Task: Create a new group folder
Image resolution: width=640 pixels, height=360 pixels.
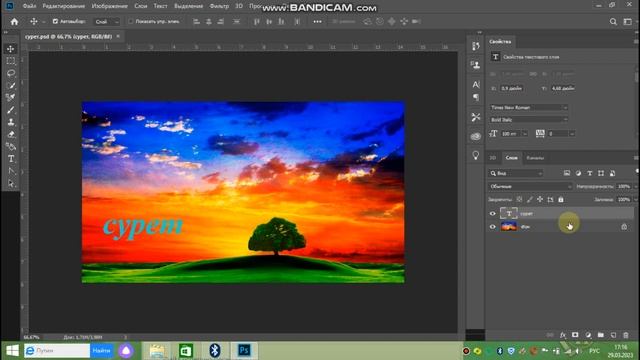Action: click(x=601, y=335)
